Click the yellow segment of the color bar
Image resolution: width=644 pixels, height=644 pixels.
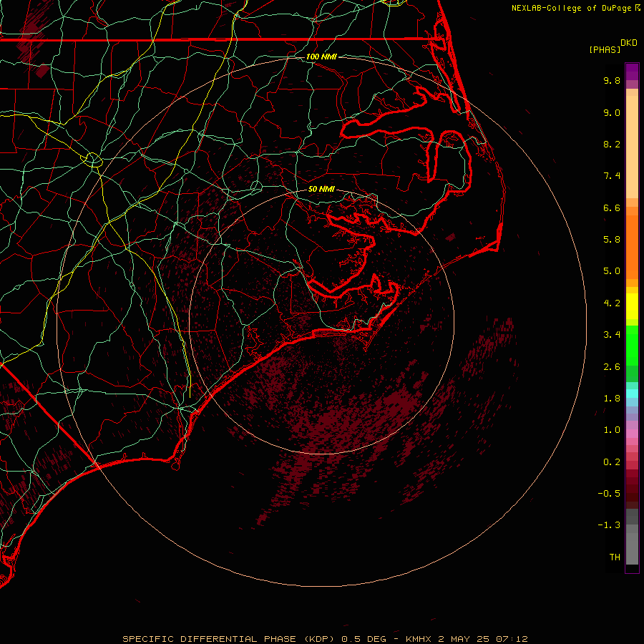pyautogui.click(x=632, y=306)
